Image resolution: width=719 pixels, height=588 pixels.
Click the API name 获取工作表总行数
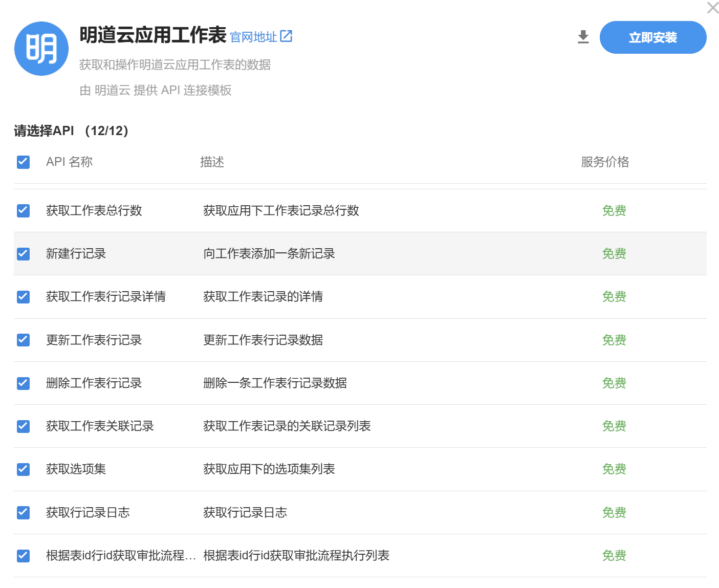(94, 210)
